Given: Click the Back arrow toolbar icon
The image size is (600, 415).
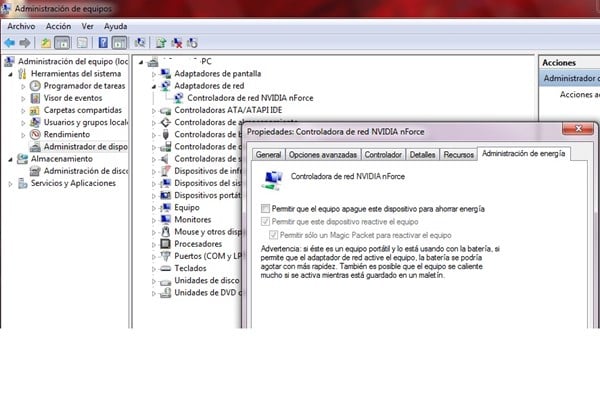Looking at the screenshot, I should coord(10,43).
